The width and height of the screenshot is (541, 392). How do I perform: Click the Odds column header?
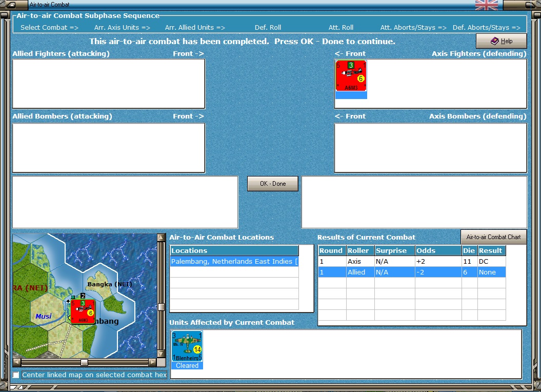pyautogui.click(x=438, y=251)
